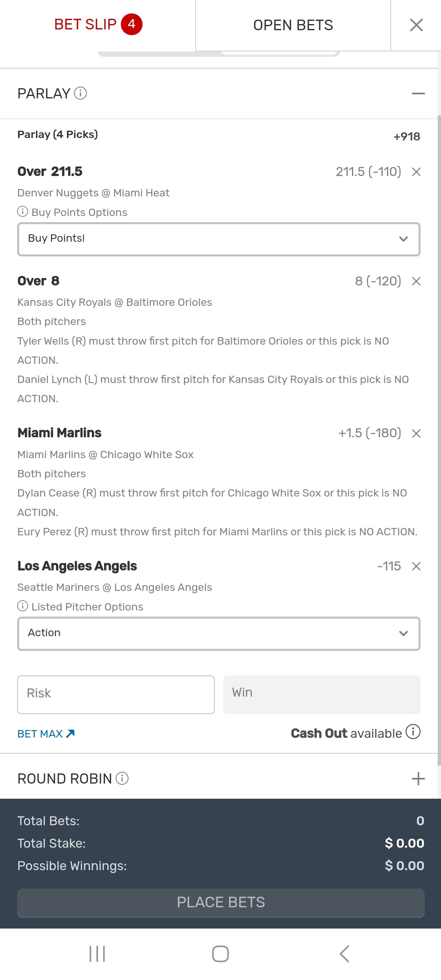Remove the Over 8 pick
The image size is (441, 980).
tap(416, 281)
